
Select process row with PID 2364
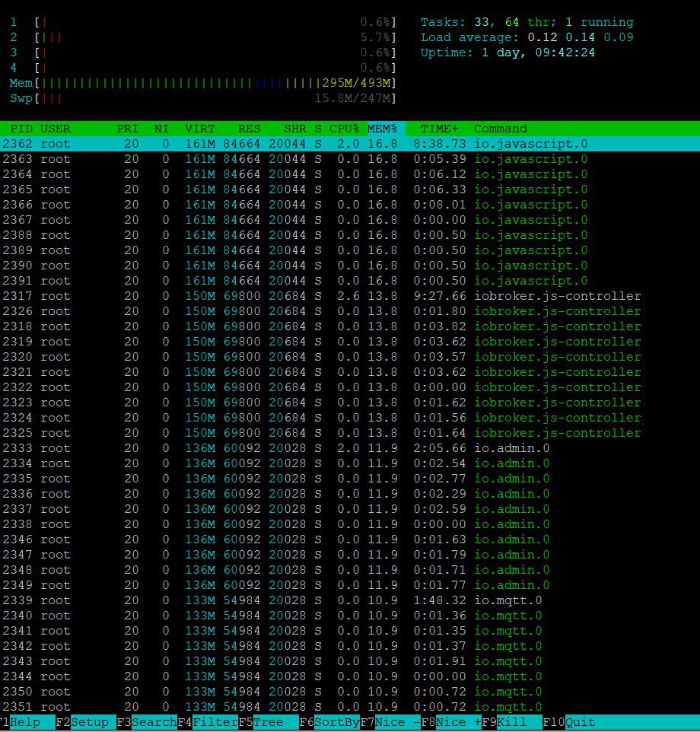point(350,174)
